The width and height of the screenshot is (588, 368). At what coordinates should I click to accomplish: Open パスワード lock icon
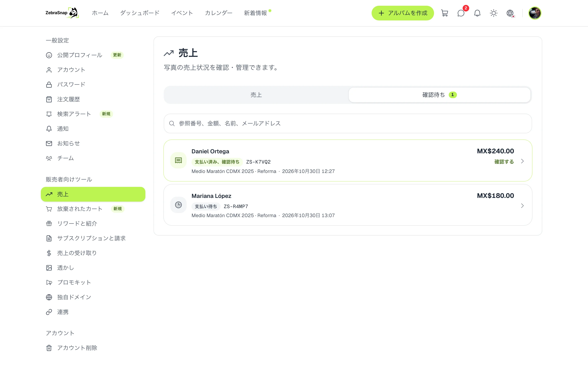(49, 84)
